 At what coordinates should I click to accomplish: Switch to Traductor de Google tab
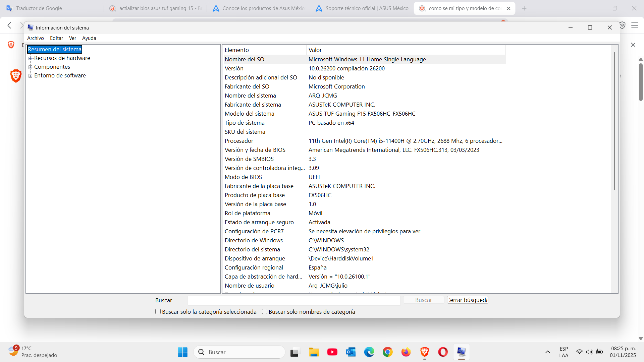39,8
